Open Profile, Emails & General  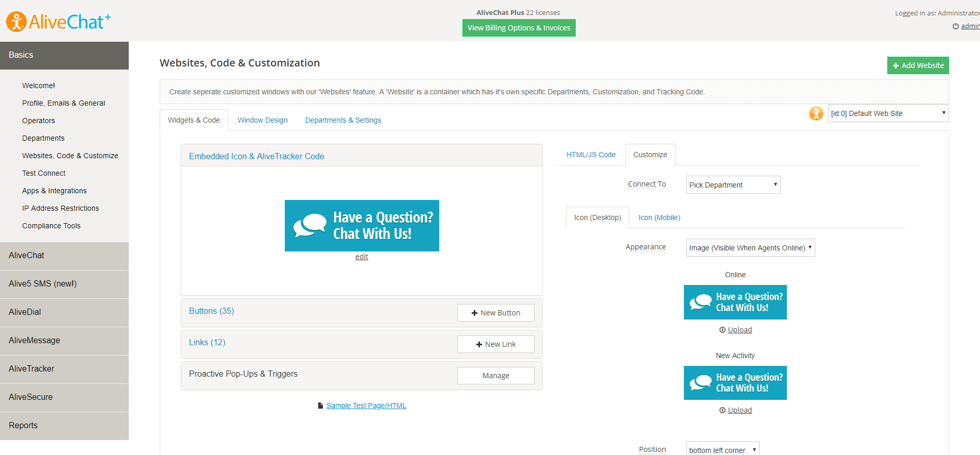click(63, 103)
